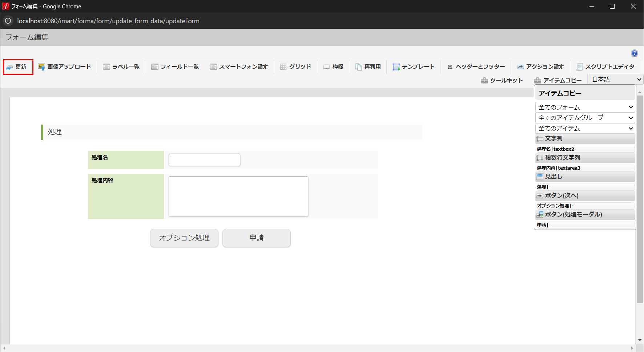Open スマートフォン設定 settings
This screenshot has height=352, width=644.
[x=239, y=66]
